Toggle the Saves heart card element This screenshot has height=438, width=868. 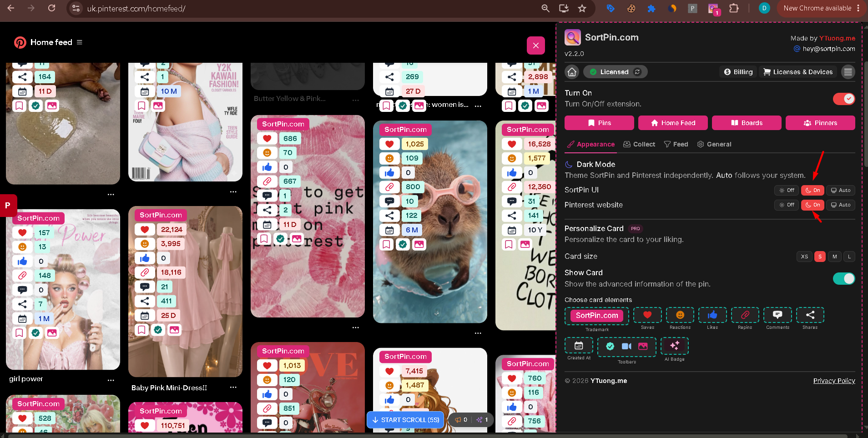[647, 315]
